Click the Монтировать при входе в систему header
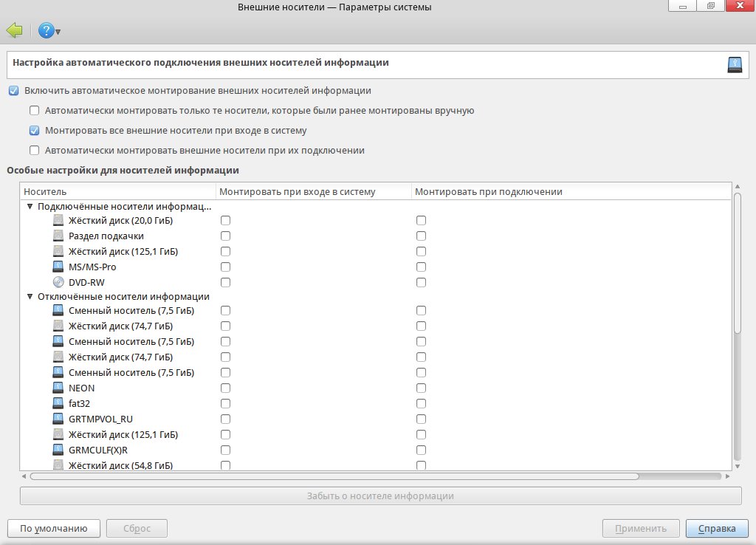756x545 pixels. 313,191
